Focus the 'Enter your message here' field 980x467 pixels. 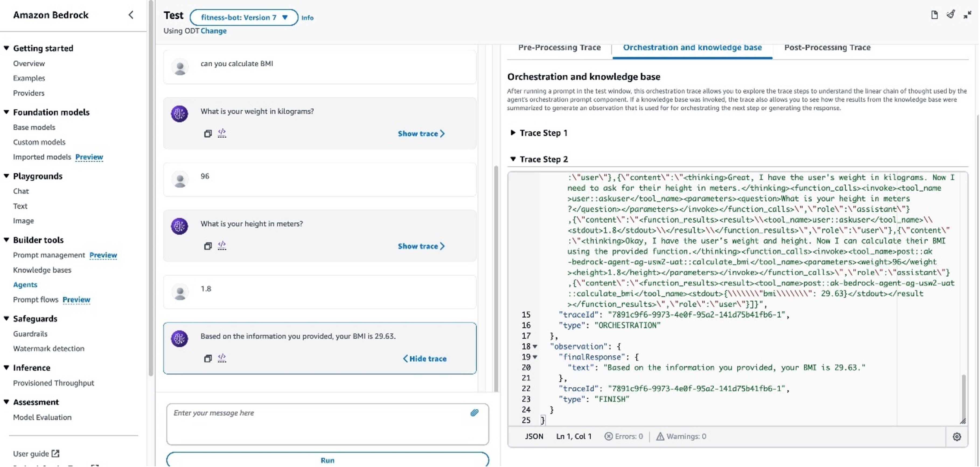click(327, 424)
